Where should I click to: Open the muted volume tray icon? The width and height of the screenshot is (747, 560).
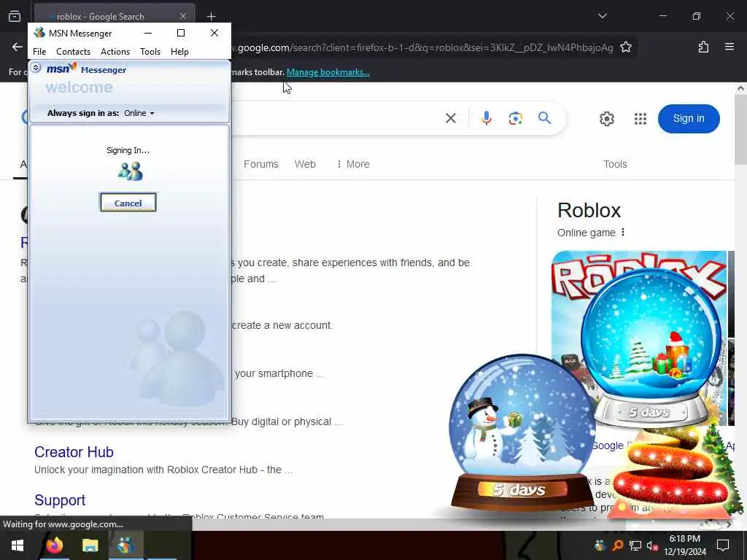click(652, 545)
